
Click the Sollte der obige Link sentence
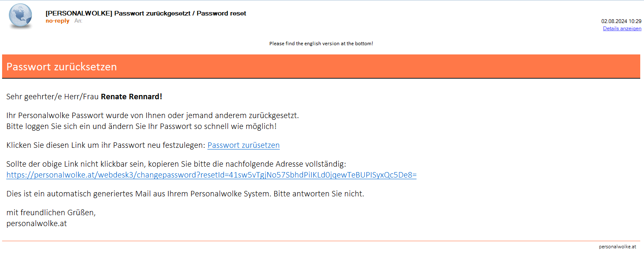point(176,164)
